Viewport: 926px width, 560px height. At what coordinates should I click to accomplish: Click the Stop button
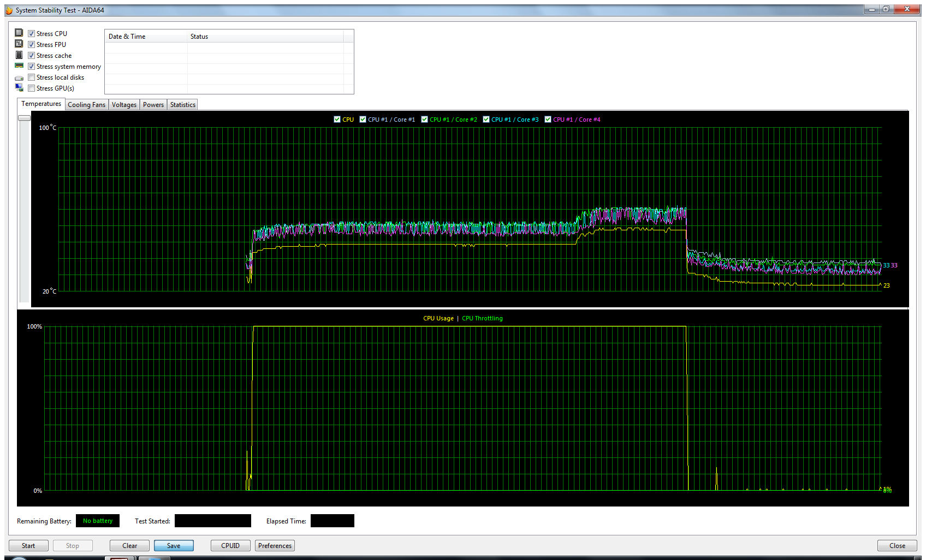pos(73,546)
